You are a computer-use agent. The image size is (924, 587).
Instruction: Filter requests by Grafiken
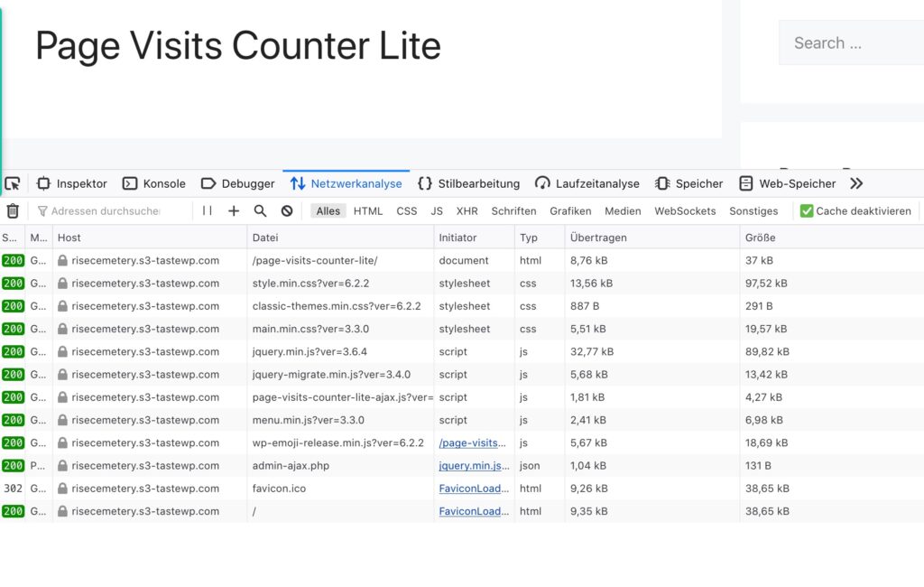click(570, 210)
